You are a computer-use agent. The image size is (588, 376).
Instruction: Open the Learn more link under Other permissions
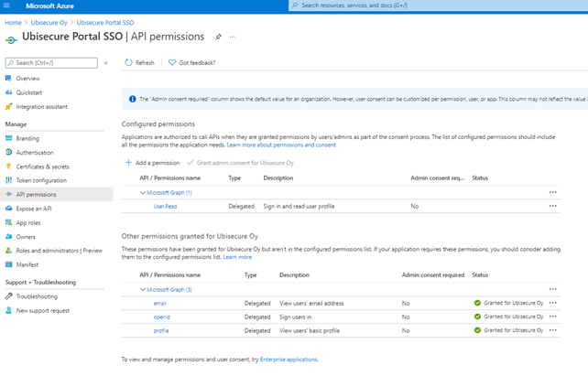(x=237, y=257)
